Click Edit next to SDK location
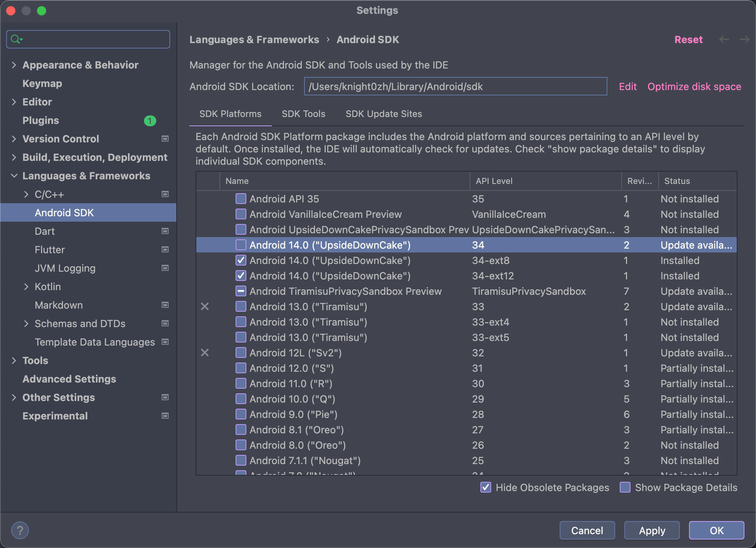 (x=627, y=87)
